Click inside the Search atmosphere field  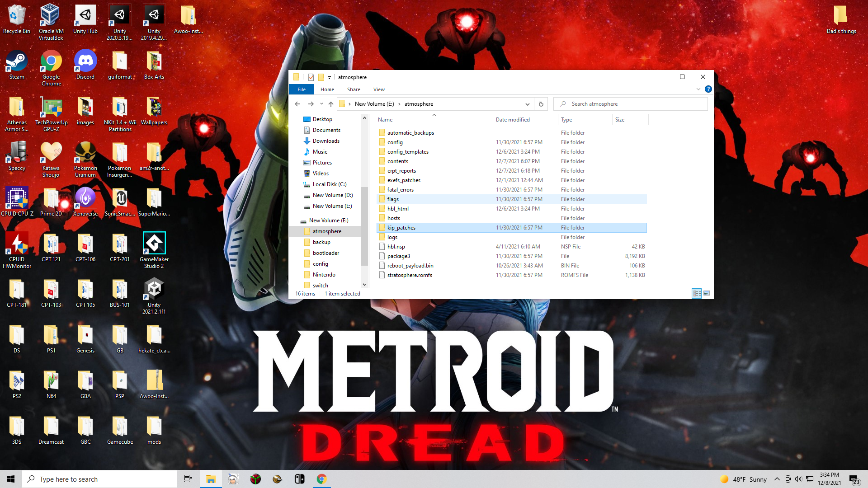tap(631, 104)
